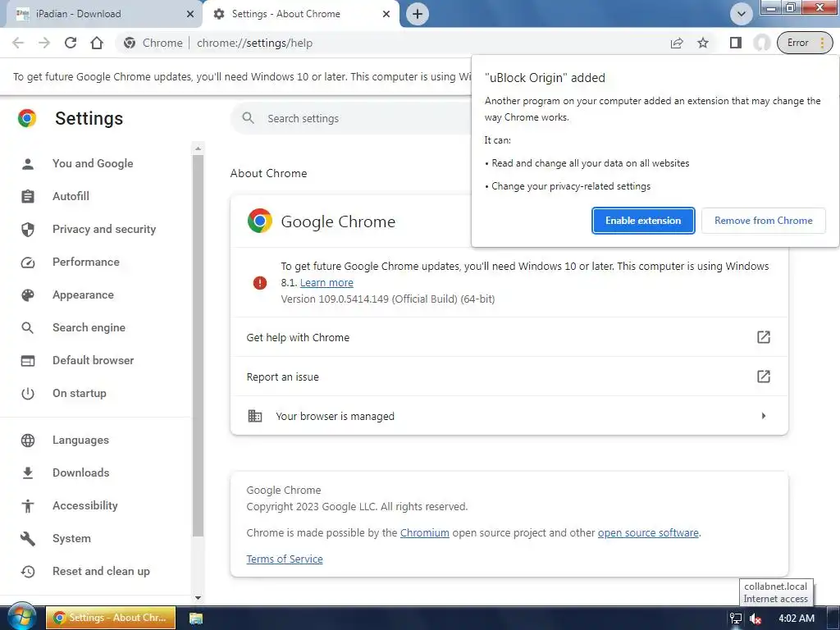Open File Explorer from the taskbar
Viewport: 840px width, 630px height.
[196, 619]
